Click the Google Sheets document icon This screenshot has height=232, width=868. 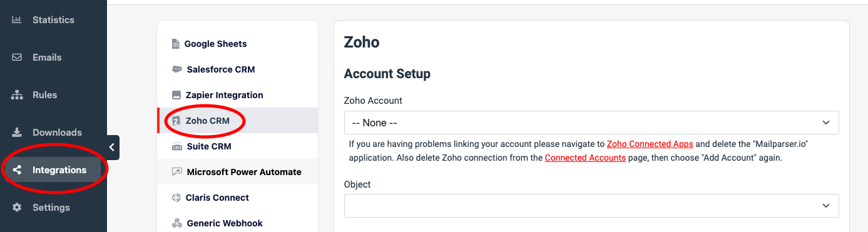(x=175, y=44)
